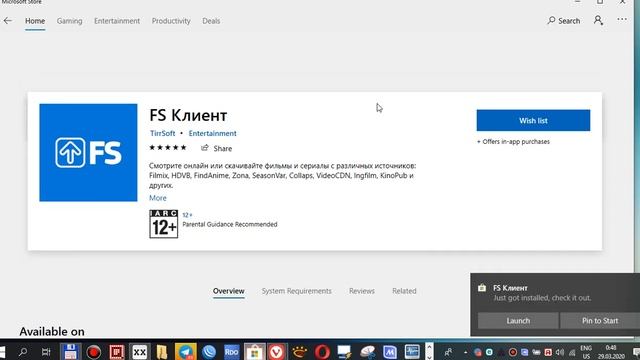The height and width of the screenshot is (360, 640).
Task: Open the Entertainment category link under the app title
Action: click(x=212, y=133)
